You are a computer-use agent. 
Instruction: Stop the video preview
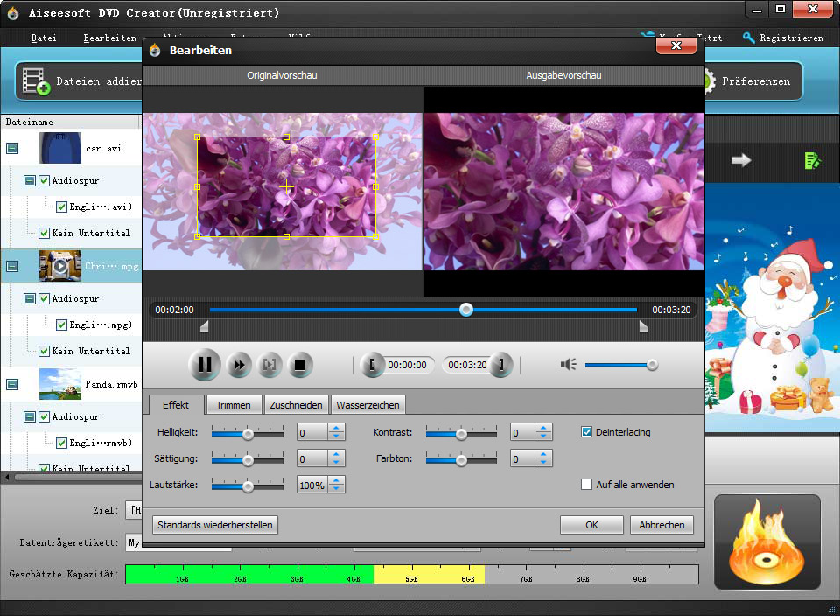point(298,365)
